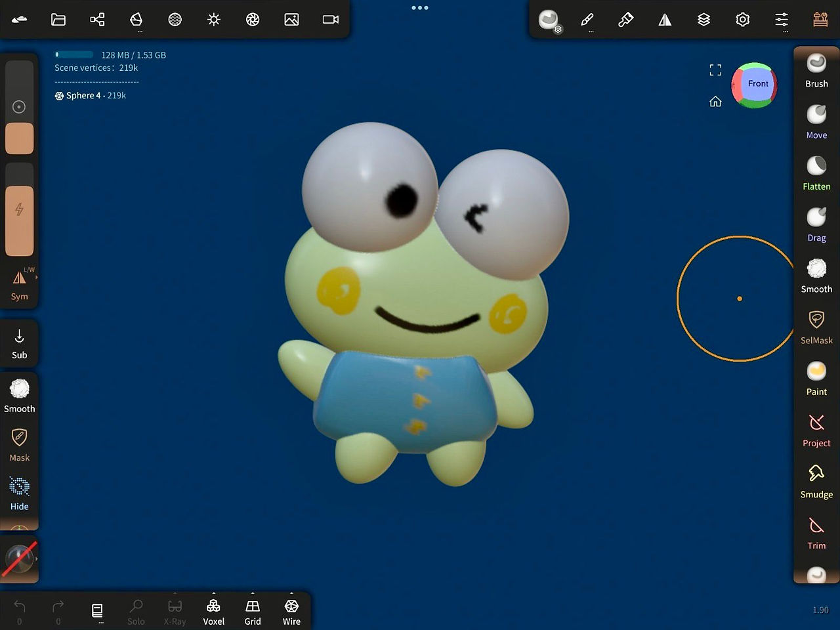Open the Painting pencil menu
This screenshot has height=630, width=840.
[587, 20]
